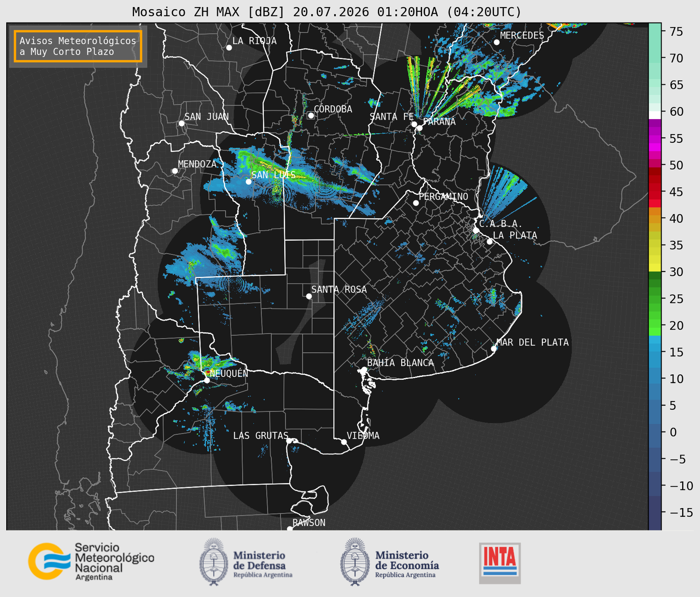Viewport: 700px width, 597px height.
Task: Select the Mar del Plata marker
Action: pos(494,348)
